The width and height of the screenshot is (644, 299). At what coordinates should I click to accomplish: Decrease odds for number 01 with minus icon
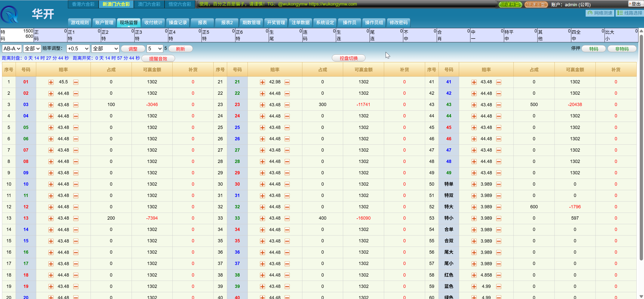tap(76, 82)
